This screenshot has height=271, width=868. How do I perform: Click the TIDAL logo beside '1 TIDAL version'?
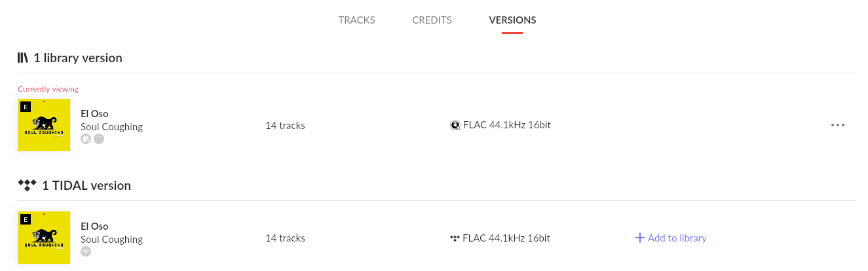[x=26, y=185]
